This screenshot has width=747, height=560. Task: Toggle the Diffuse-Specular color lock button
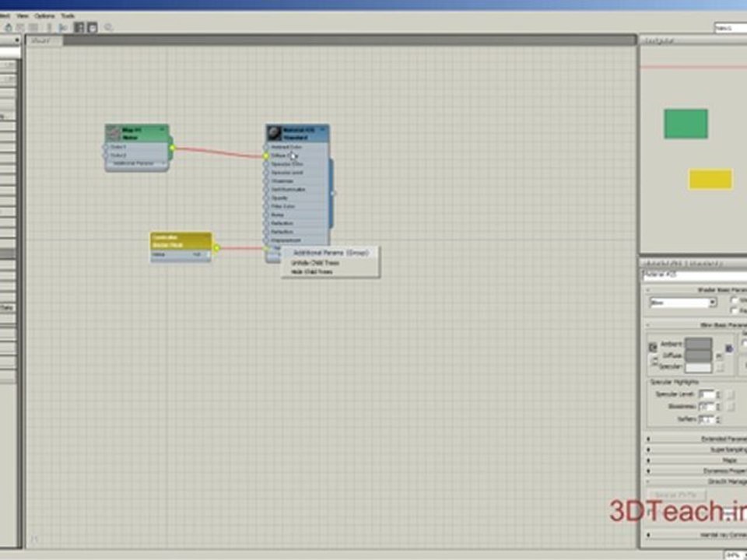pyautogui.click(x=654, y=362)
